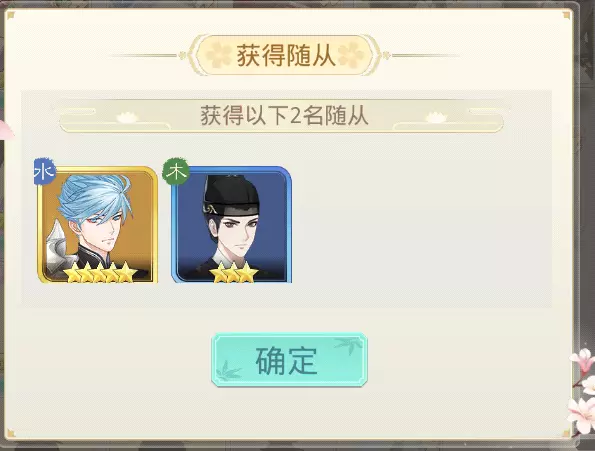Tap the 水 water element badge
This screenshot has height=451, width=595.
tap(45, 172)
